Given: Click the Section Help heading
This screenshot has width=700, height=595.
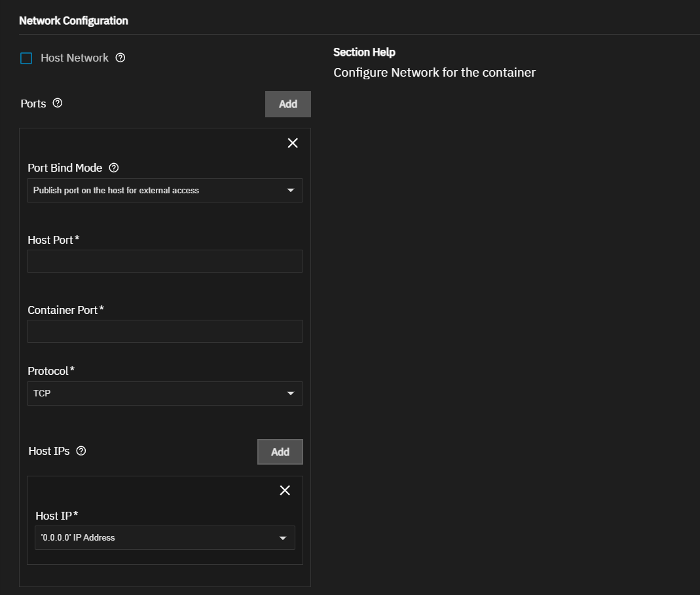Looking at the screenshot, I should (364, 52).
